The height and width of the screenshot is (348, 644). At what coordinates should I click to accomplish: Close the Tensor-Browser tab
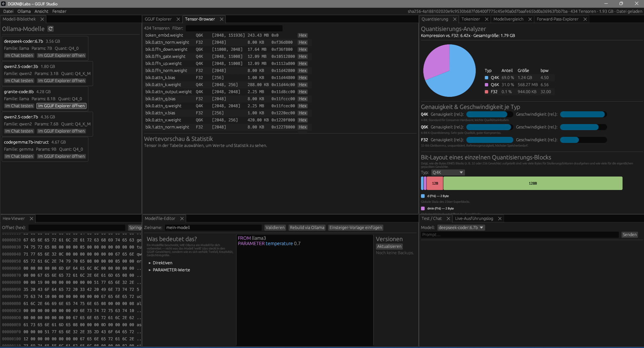click(x=221, y=19)
